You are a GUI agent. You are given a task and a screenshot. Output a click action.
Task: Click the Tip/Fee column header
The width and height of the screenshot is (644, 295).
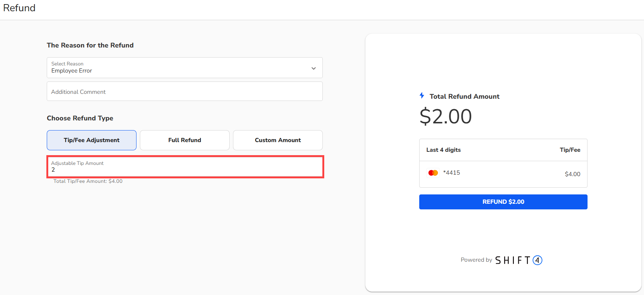tap(570, 150)
